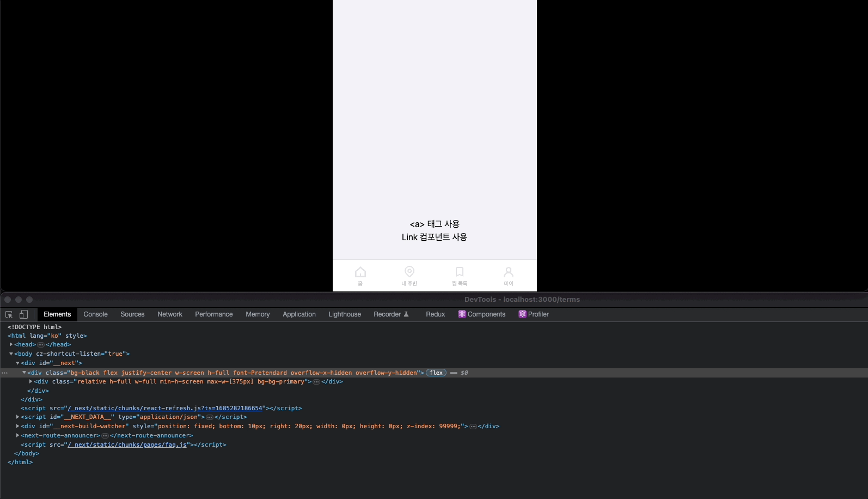Click the ellipsis badge inside the head tag
Viewport: 868px width, 499px height.
(41, 345)
